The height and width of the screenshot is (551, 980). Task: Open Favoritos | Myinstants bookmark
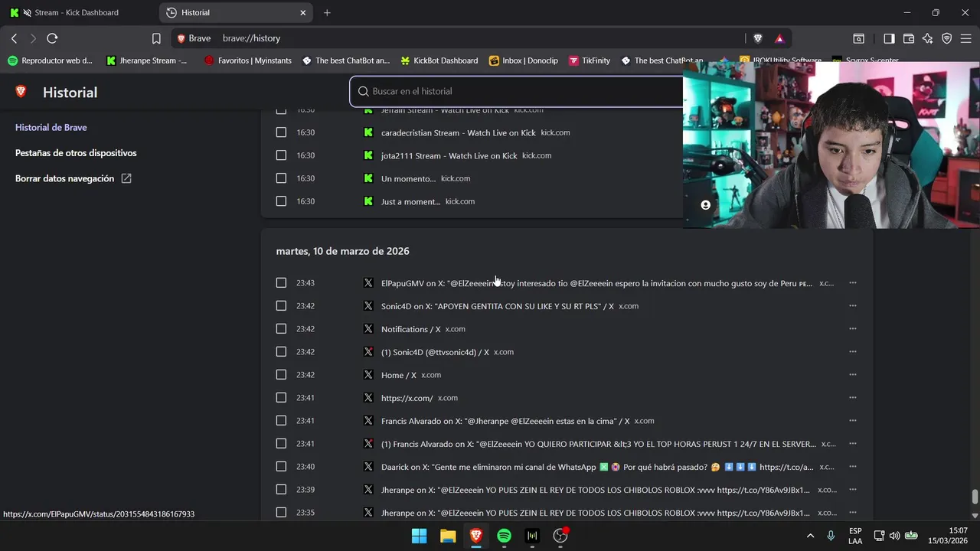tap(248, 60)
